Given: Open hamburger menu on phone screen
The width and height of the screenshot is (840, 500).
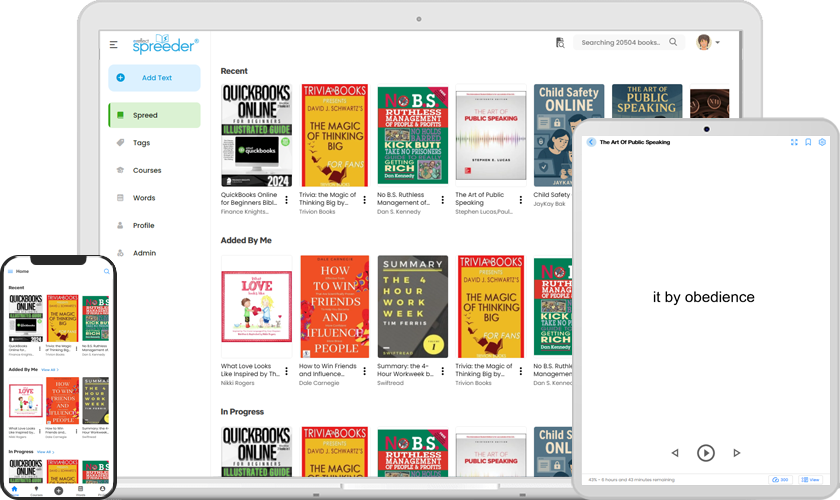Looking at the screenshot, I should (x=11, y=271).
